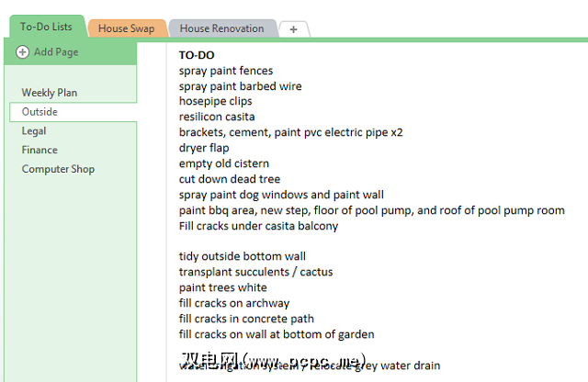Image resolution: width=588 pixels, height=382 pixels.
Task: Open the Computer Shop page
Action: tap(58, 169)
